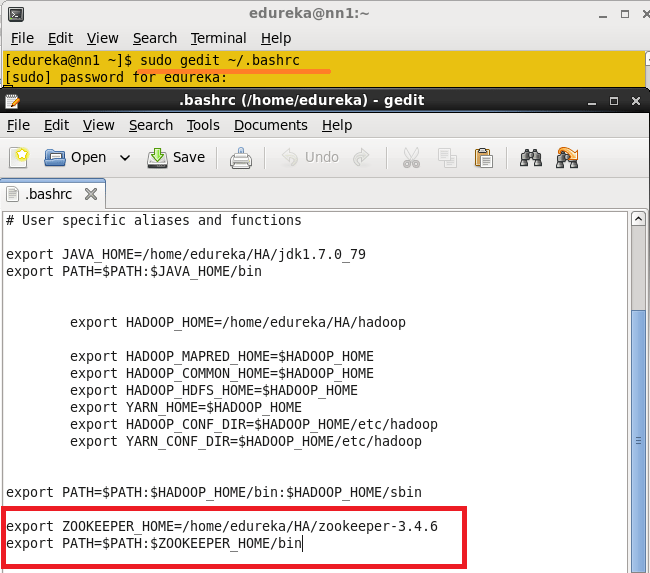Paste from the clipboard with the clipboard icon

click(483, 158)
